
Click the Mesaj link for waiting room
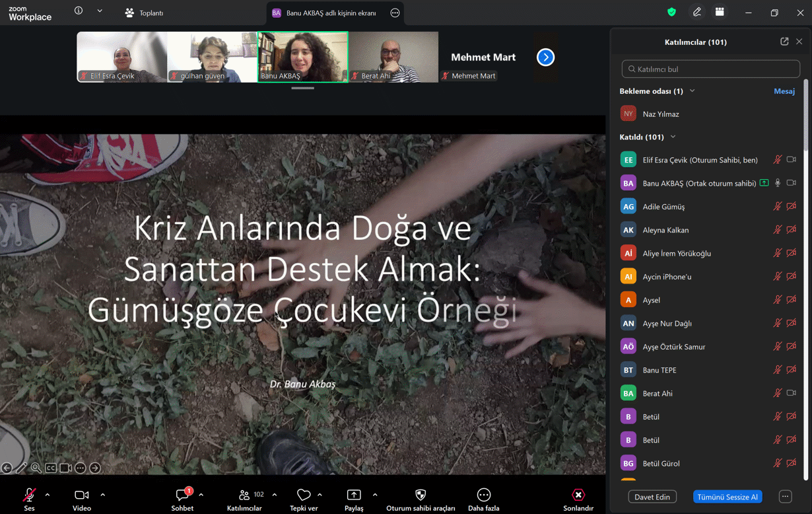[x=784, y=91]
